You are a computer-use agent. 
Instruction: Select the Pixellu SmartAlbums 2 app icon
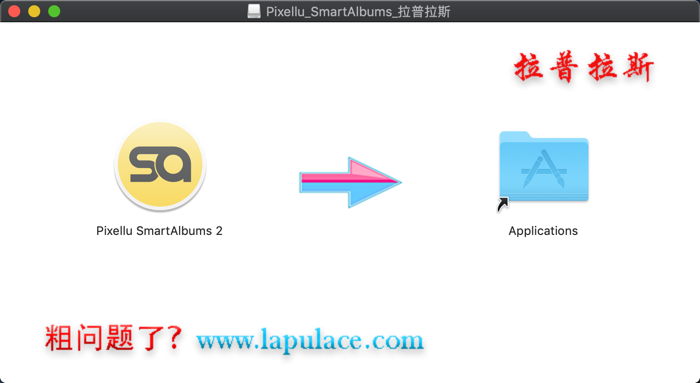[x=160, y=166]
